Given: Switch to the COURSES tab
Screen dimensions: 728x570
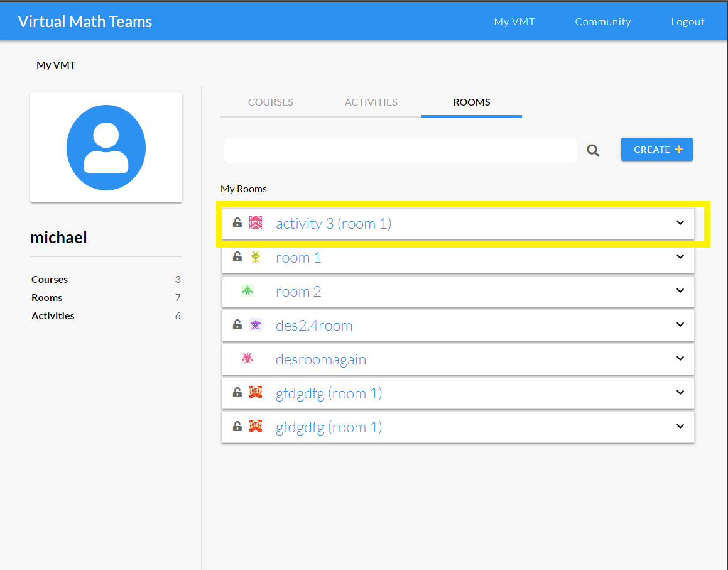Looking at the screenshot, I should (x=271, y=102).
